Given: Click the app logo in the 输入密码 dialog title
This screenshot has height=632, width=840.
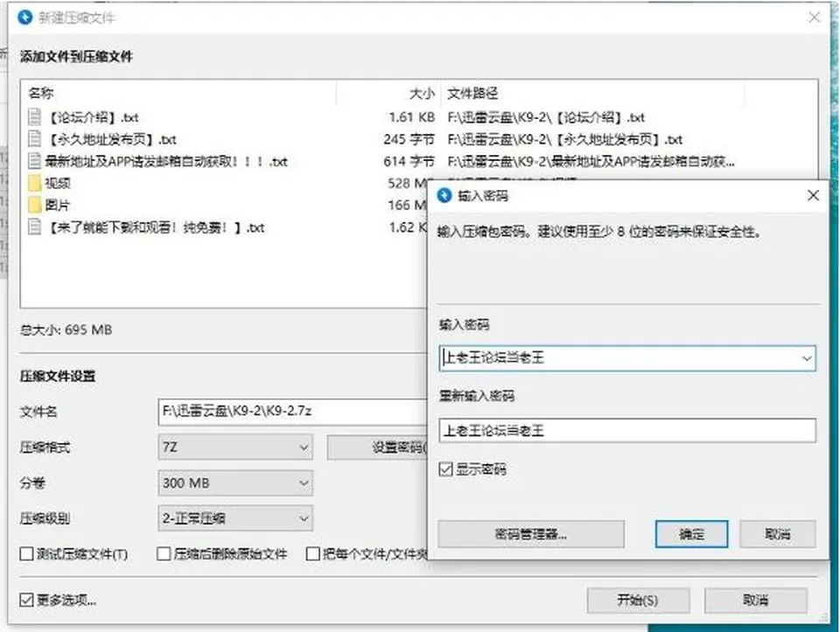Looking at the screenshot, I should tap(444, 196).
